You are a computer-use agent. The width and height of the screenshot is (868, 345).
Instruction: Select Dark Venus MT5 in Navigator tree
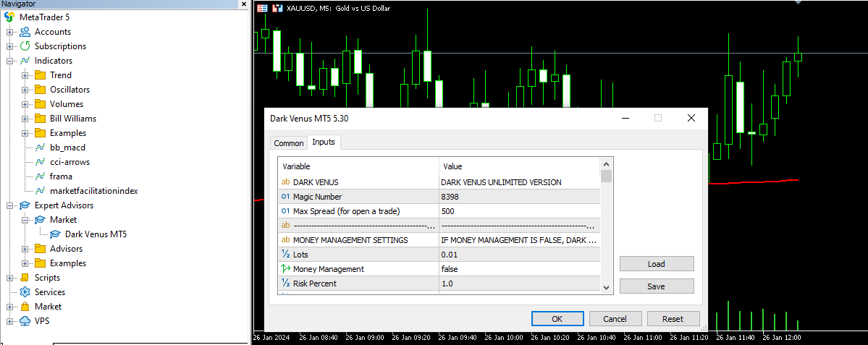click(96, 234)
